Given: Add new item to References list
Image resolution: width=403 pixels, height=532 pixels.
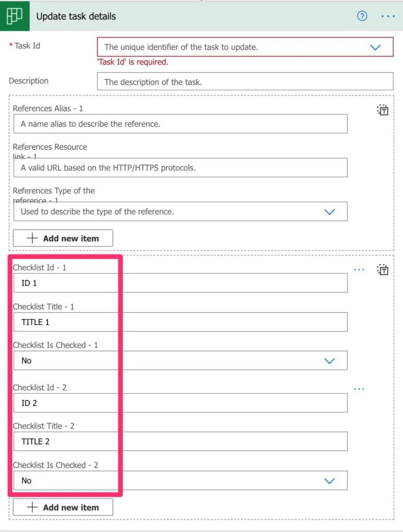Looking at the screenshot, I should tap(63, 238).
